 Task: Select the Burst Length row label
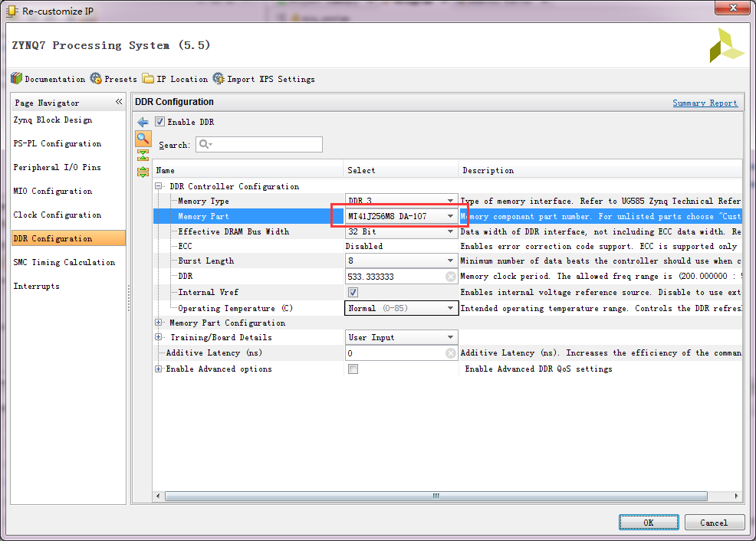[206, 261]
